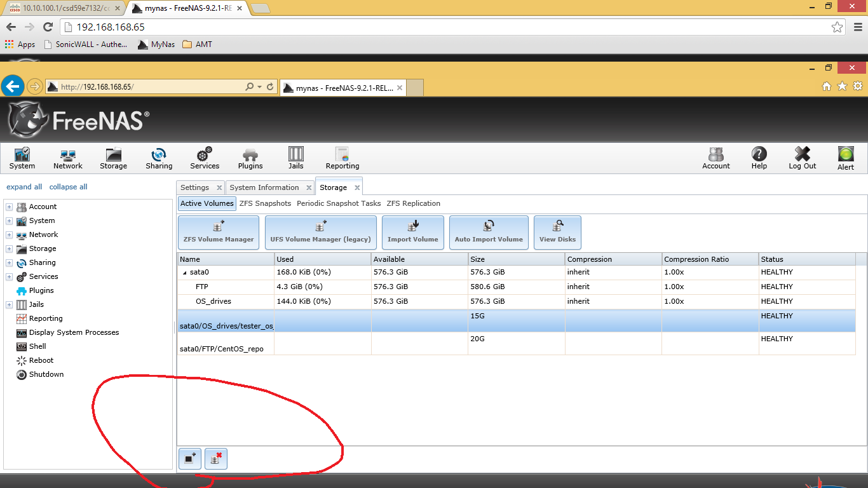The height and width of the screenshot is (488, 868).
Task: Sort by the Name column header
Action: [x=226, y=259]
